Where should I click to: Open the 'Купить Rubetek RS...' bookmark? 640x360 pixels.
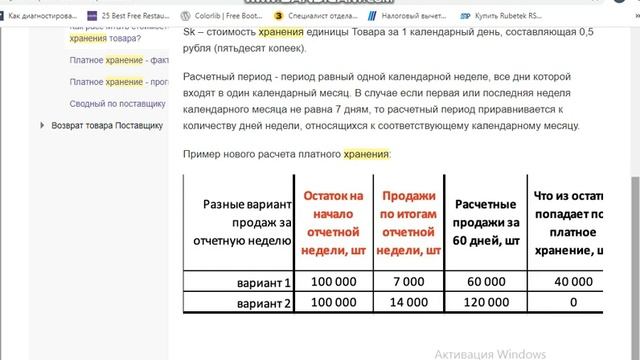point(501,16)
